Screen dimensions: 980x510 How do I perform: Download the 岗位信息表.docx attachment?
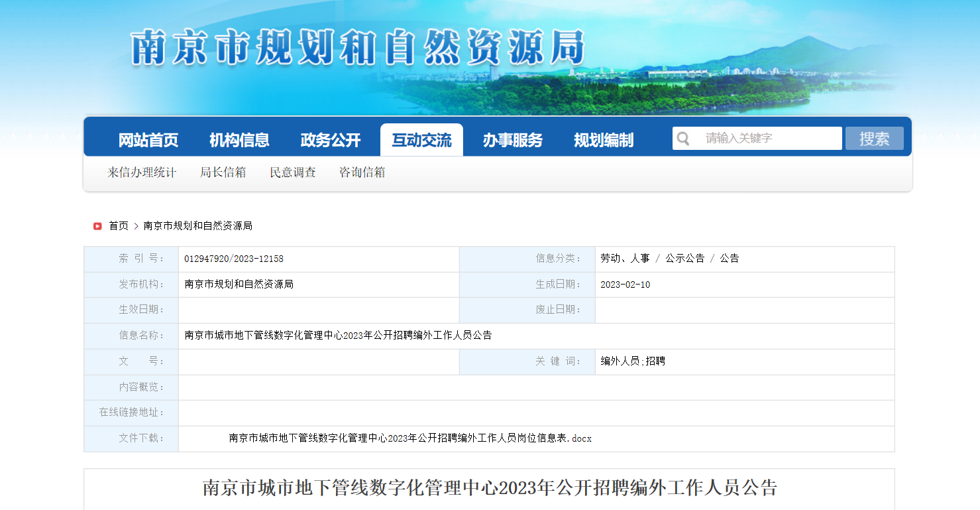coord(409,438)
